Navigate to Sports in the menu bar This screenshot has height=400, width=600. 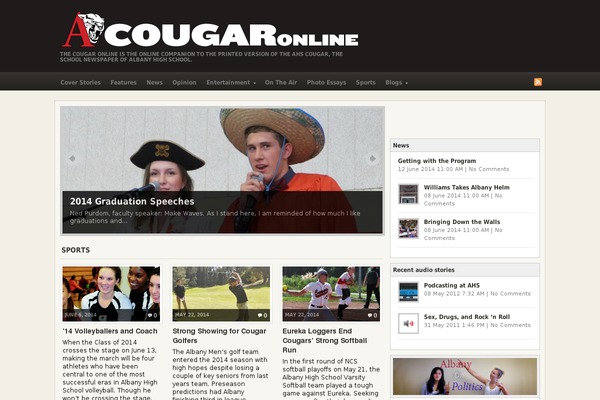tap(365, 82)
